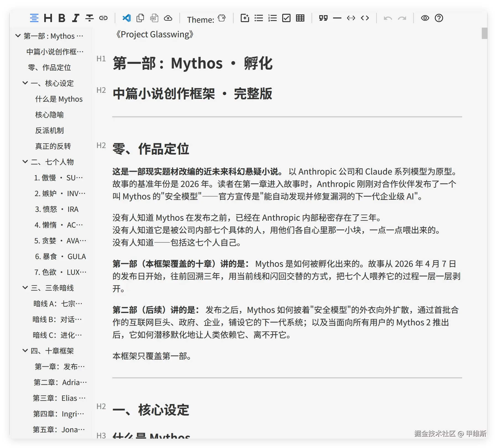Collapse the 二、七个人物 outline section
This screenshot has height=448, width=497.
[x=25, y=162]
